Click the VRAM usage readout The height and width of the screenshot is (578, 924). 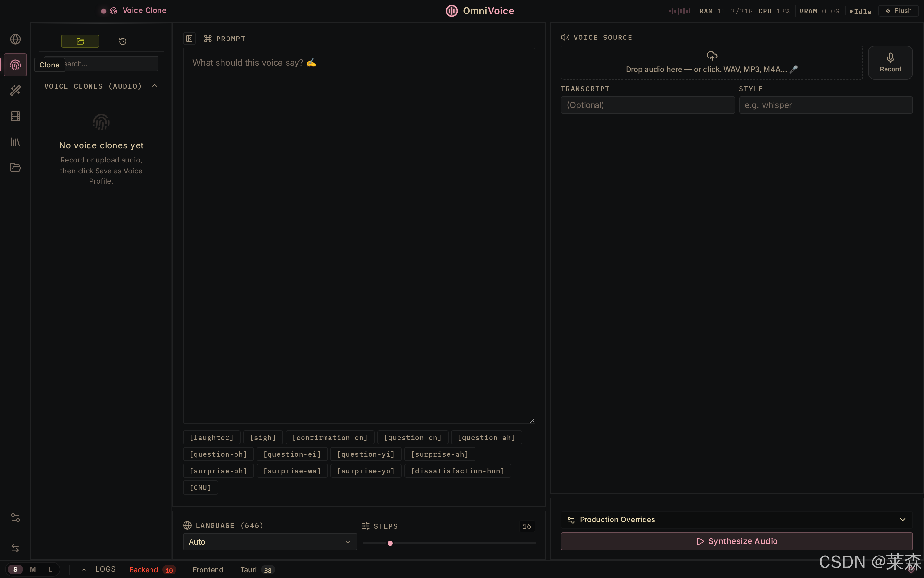coord(819,12)
